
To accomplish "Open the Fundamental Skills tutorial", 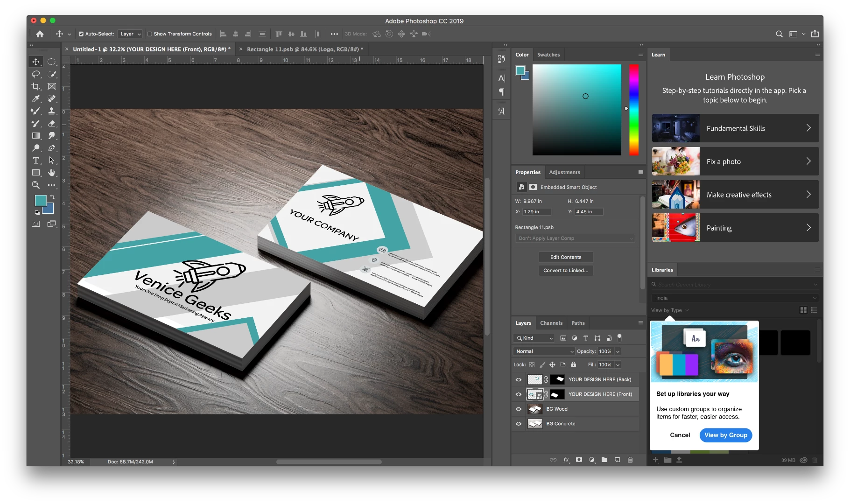I will point(735,128).
